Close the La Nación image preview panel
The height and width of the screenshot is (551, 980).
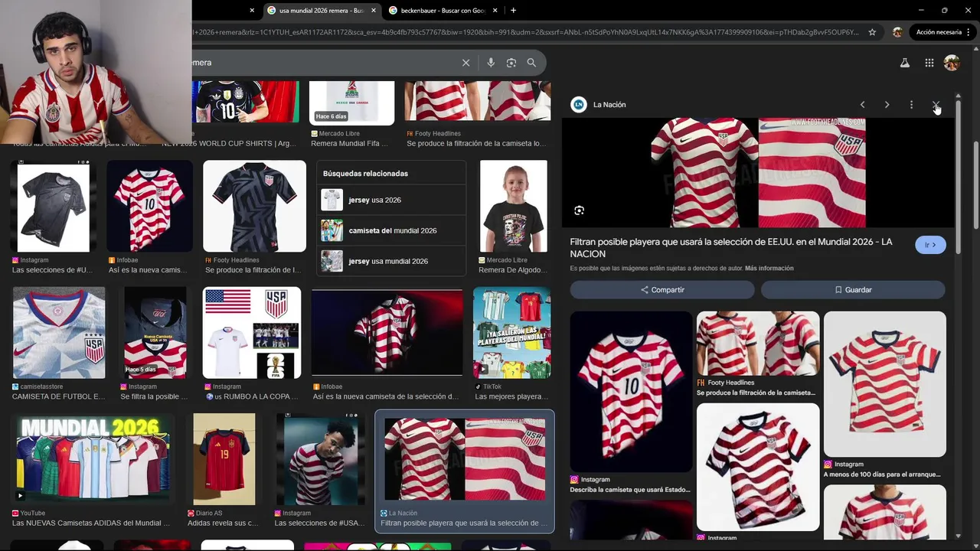pos(936,105)
